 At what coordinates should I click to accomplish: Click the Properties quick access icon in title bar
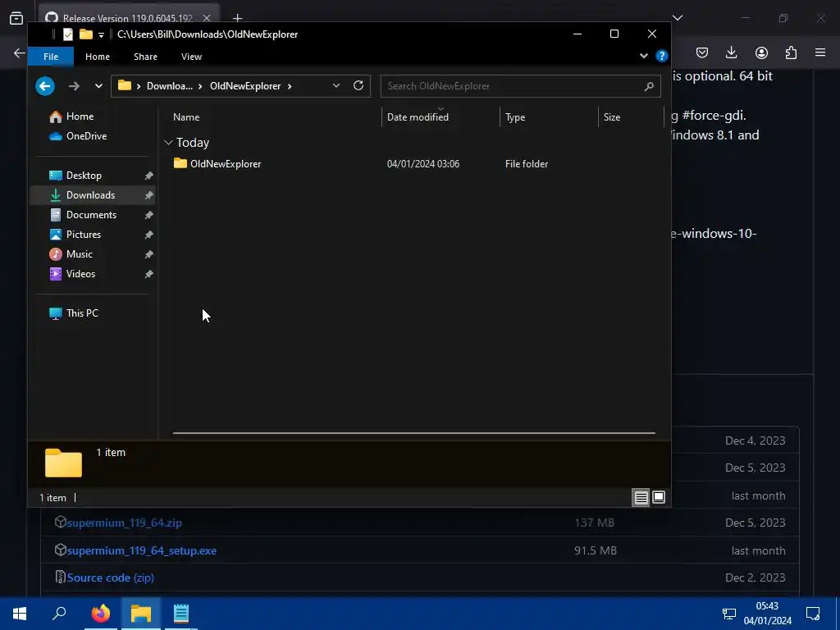click(68, 34)
